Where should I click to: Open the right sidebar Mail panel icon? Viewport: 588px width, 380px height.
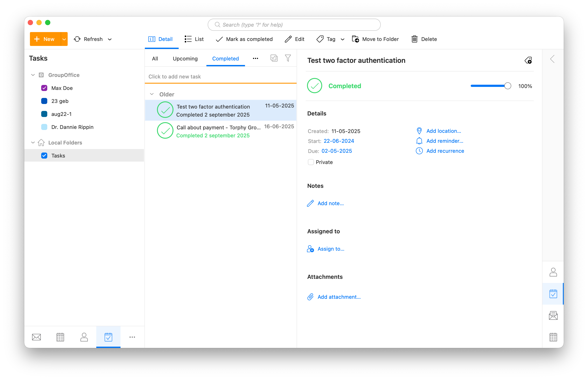click(553, 315)
